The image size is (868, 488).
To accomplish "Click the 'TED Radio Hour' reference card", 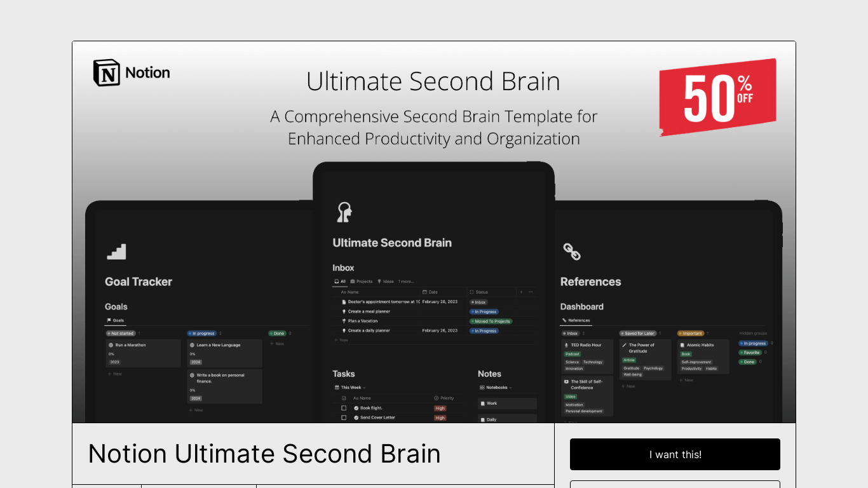I will click(588, 356).
